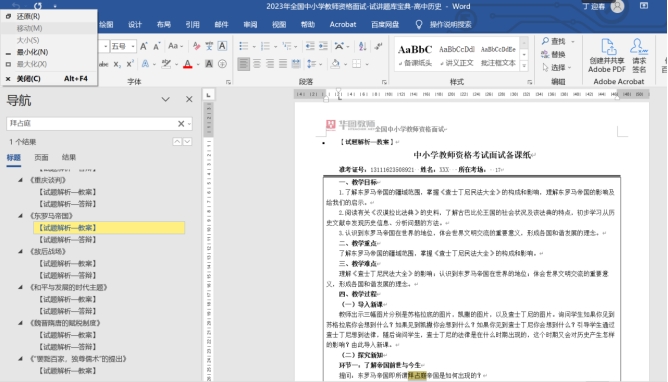The width and height of the screenshot is (668, 382).
Task: Click Create and Share Adobe PDF icon
Action: (x=607, y=56)
